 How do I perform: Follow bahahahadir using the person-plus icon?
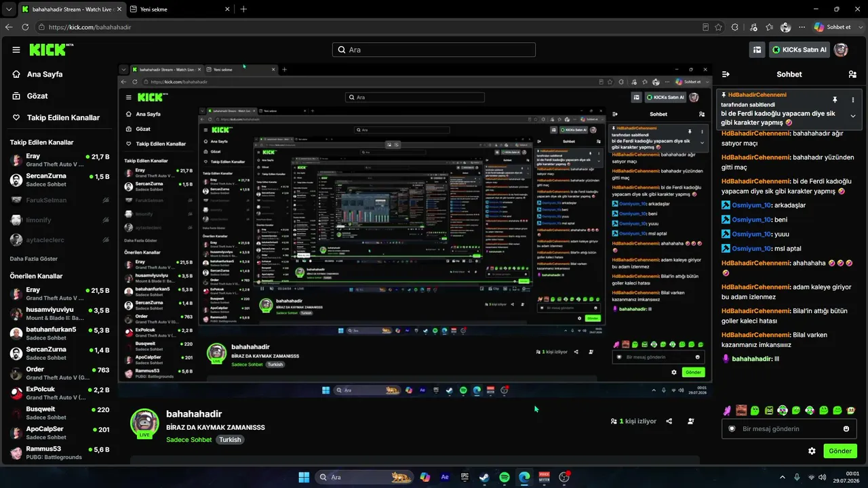click(x=691, y=421)
